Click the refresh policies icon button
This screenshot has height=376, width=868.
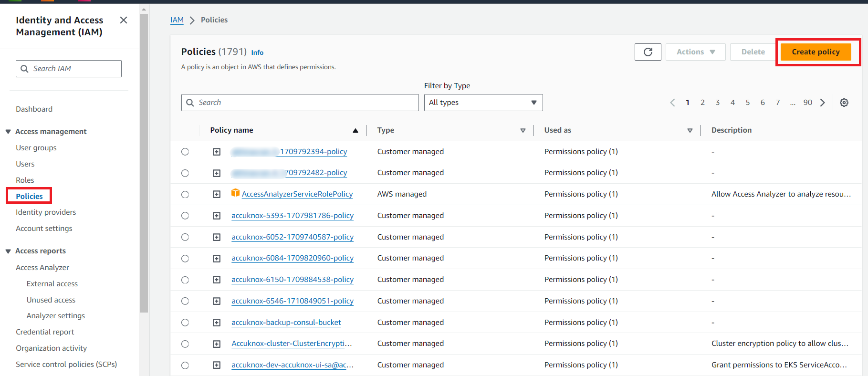pyautogui.click(x=648, y=52)
